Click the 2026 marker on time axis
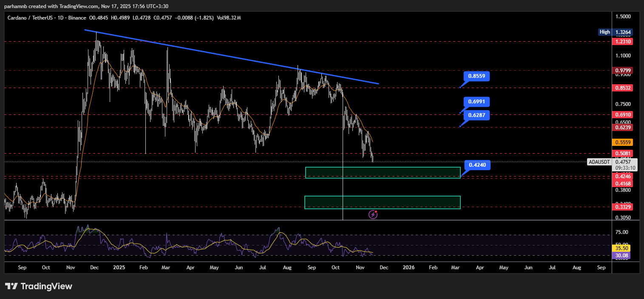This screenshot has height=299, width=644. click(x=409, y=268)
